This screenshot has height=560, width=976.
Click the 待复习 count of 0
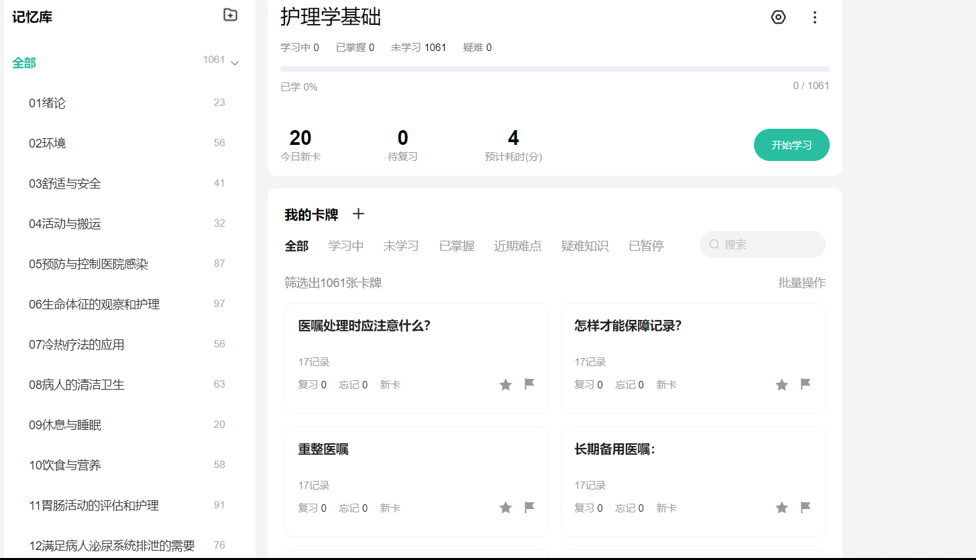[x=402, y=137]
